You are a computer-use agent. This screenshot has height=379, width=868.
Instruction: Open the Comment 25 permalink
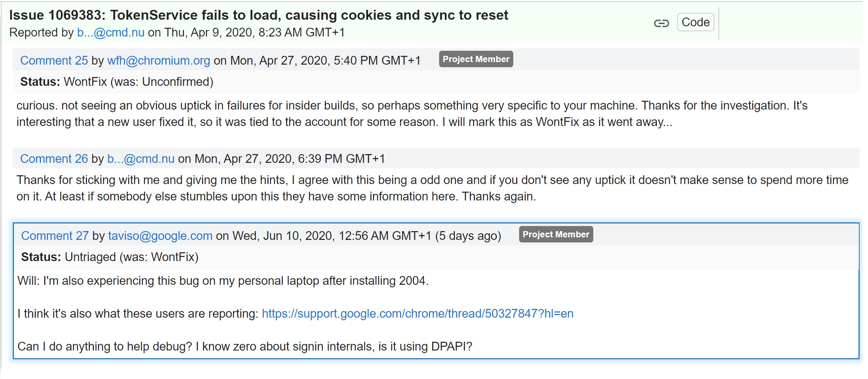(54, 60)
